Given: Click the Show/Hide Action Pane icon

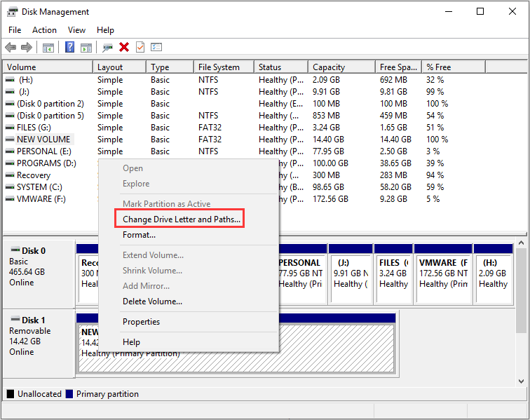Looking at the screenshot, I should coord(86,48).
